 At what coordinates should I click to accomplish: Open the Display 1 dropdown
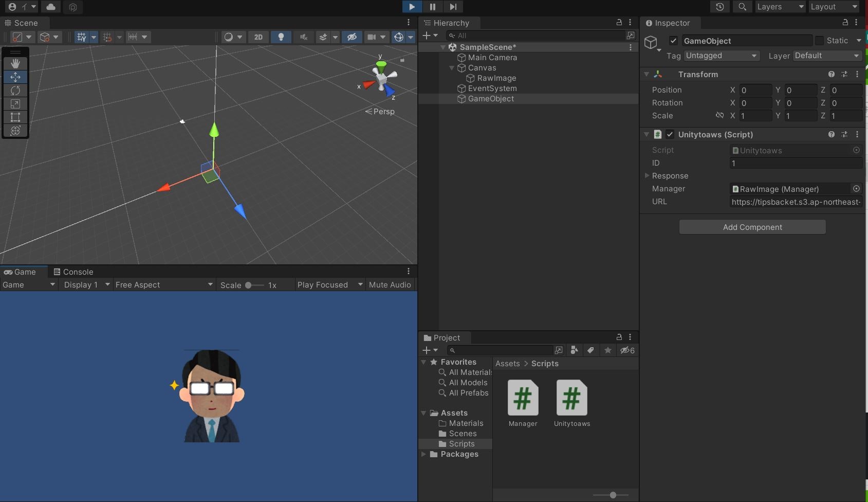pyautogui.click(x=86, y=285)
